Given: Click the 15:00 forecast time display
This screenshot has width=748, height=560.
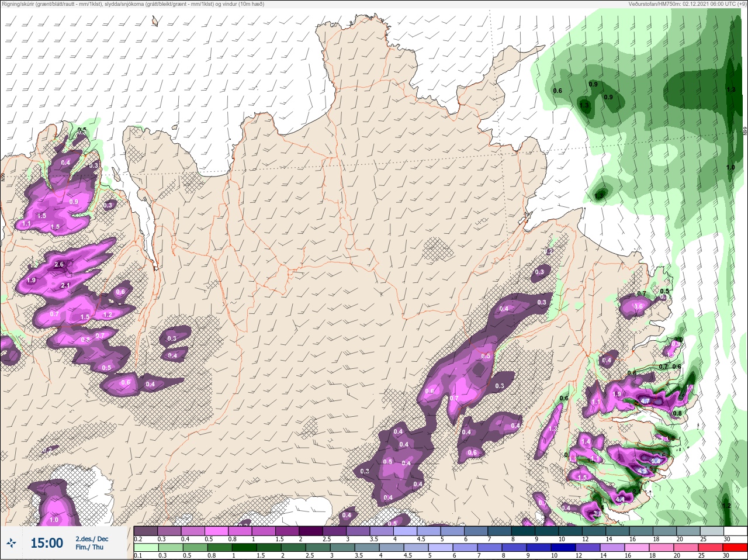Looking at the screenshot, I should pos(47,543).
